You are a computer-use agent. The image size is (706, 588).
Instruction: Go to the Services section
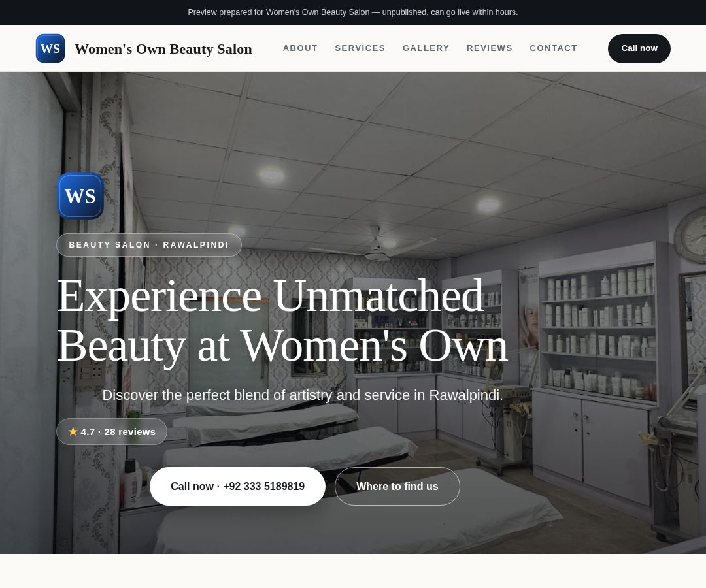[x=360, y=48]
